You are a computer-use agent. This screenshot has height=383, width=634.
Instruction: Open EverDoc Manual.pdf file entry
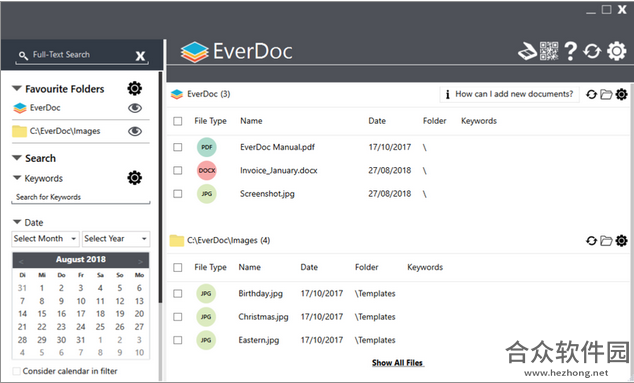(277, 147)
